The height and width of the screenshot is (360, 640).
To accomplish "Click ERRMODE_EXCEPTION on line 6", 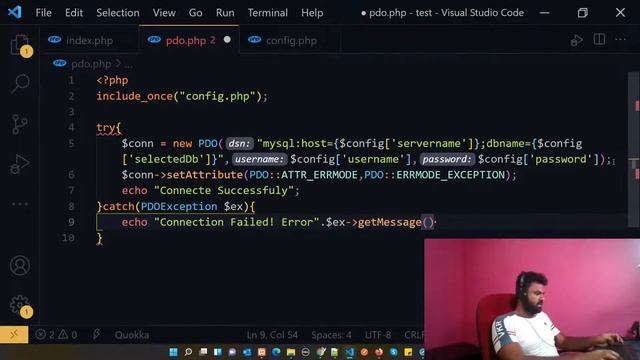I will (451, 175).
